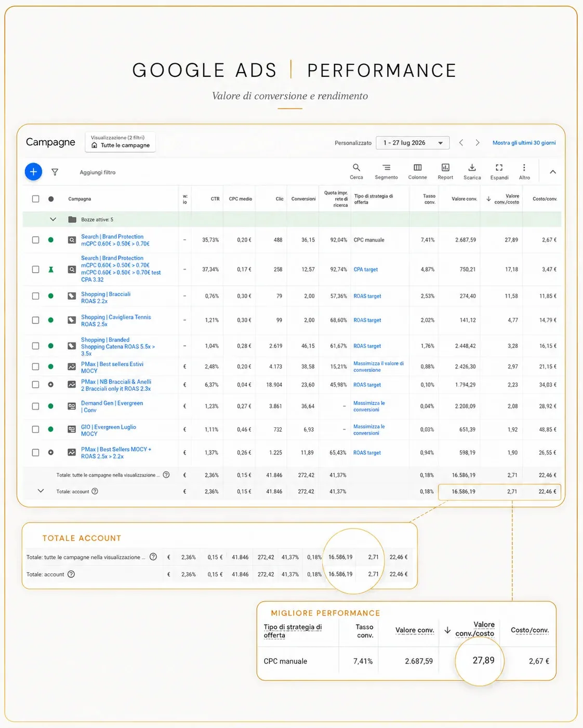
Task: Open the 1 - 27 lug 2026 date dropdown
Action: tap(413, 143)
